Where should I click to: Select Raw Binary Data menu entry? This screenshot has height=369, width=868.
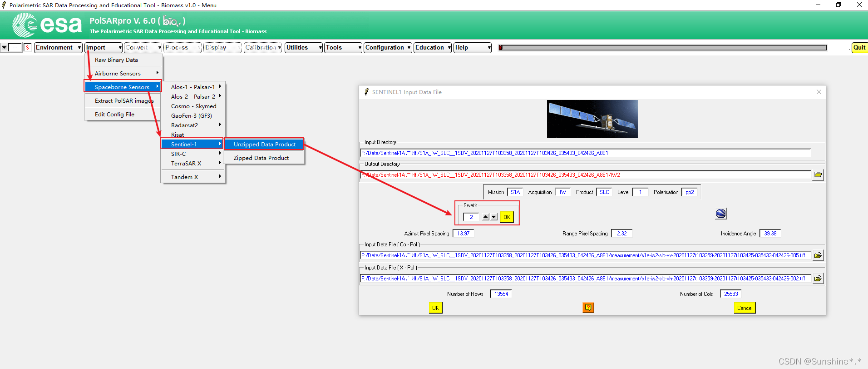pyautogui.click(x=123, y=60)
